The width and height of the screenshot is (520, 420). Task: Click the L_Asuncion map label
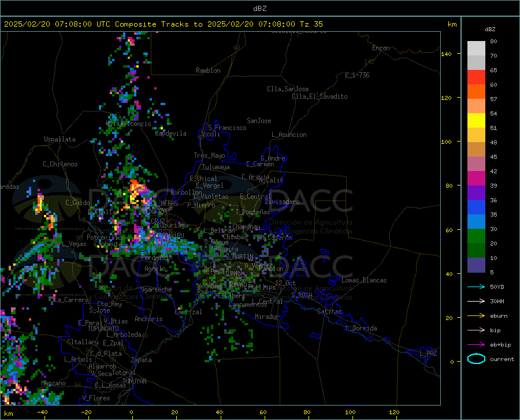pyautogui.click(x=289, y=135)
